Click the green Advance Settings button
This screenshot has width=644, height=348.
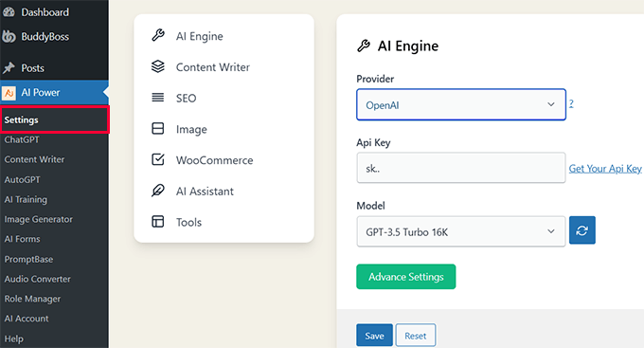[x=405, y=277]
